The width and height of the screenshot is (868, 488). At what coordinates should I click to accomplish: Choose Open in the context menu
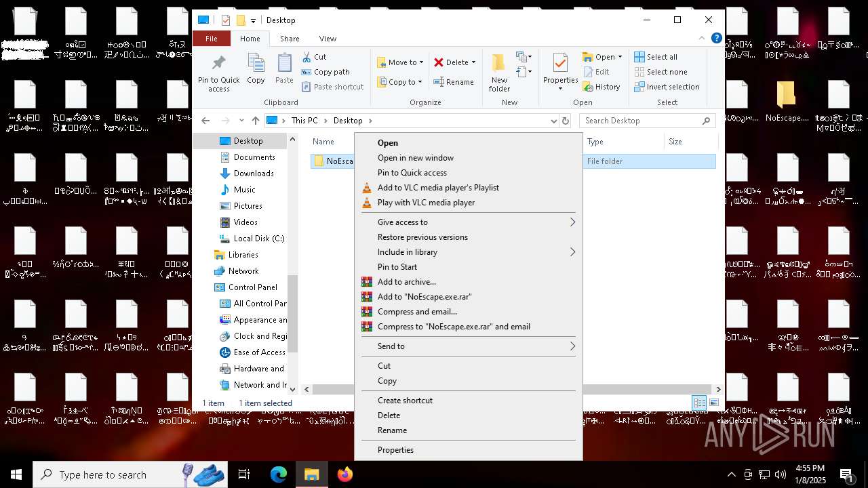468,143
